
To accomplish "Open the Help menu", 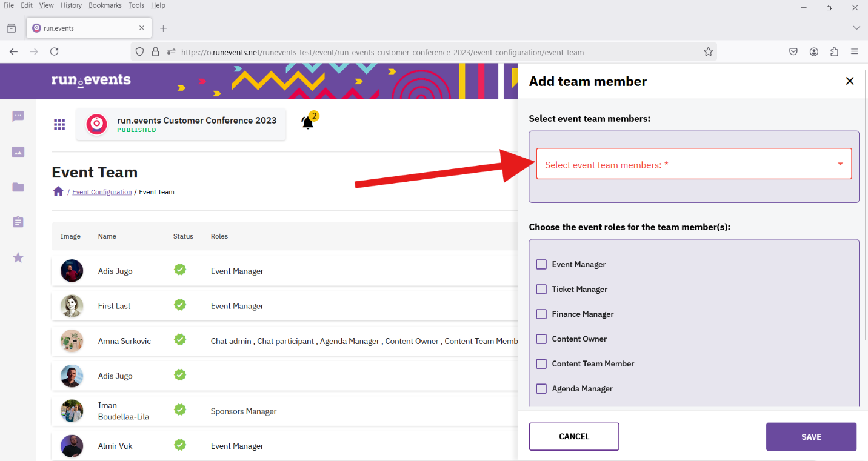I will coord(158,5).
